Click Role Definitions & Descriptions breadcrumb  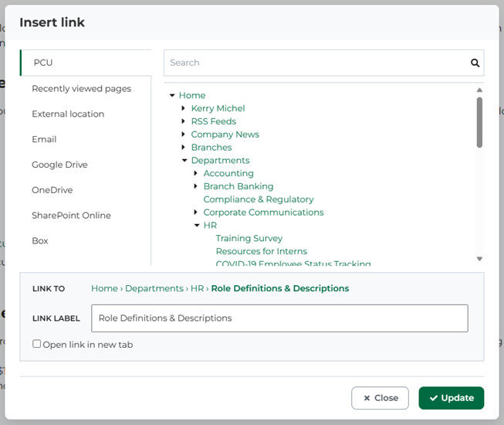coord(280,288)
